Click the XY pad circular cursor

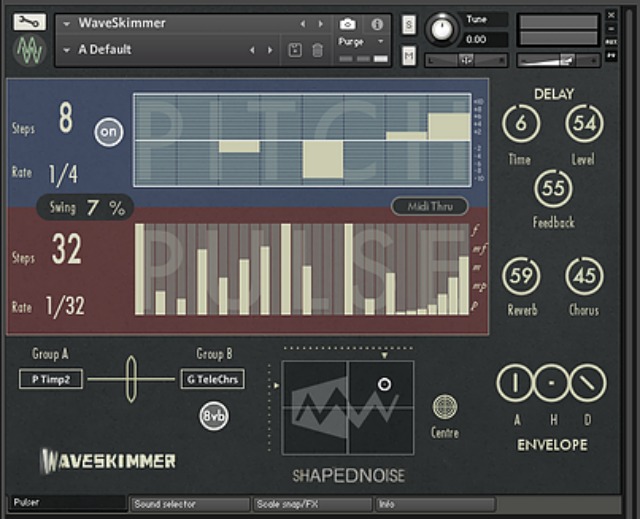(x=384, y=384)
